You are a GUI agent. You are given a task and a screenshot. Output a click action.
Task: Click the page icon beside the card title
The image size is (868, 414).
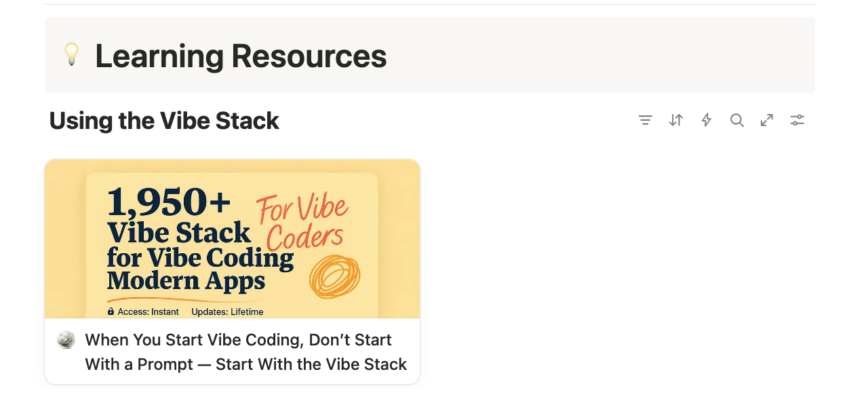66,340
